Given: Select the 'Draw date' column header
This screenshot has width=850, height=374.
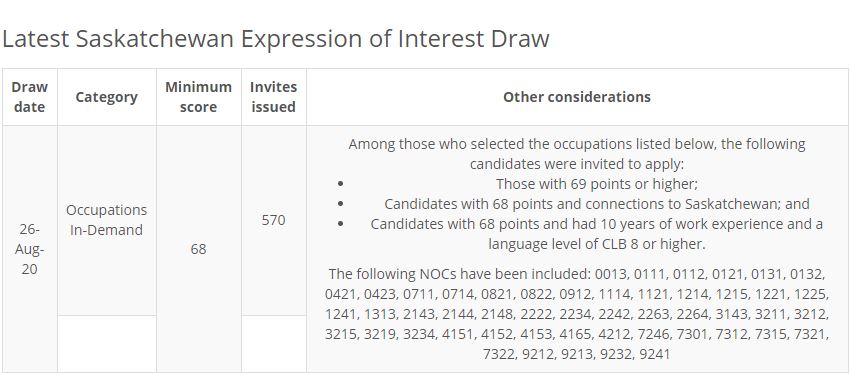Looking at the screenshot, I should (30, 97).
